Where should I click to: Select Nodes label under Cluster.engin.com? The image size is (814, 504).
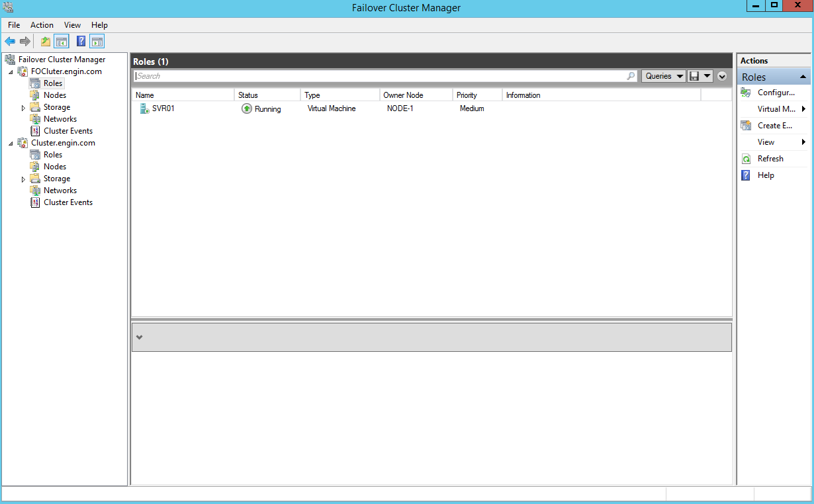[55, 167]
